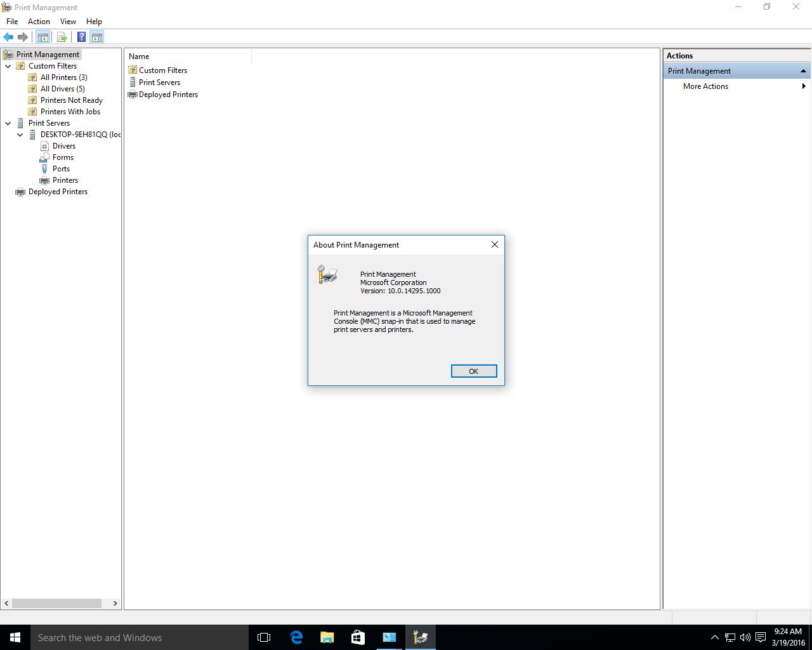Collapse the Custom Filters tree node
This screenshot has height=650, width=812.
pyautogui.click(x=8, y=66)
